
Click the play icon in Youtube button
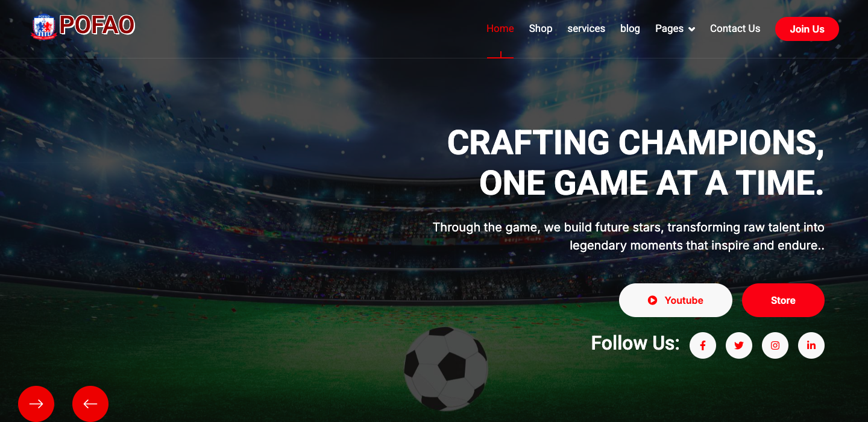pos(652,300)
